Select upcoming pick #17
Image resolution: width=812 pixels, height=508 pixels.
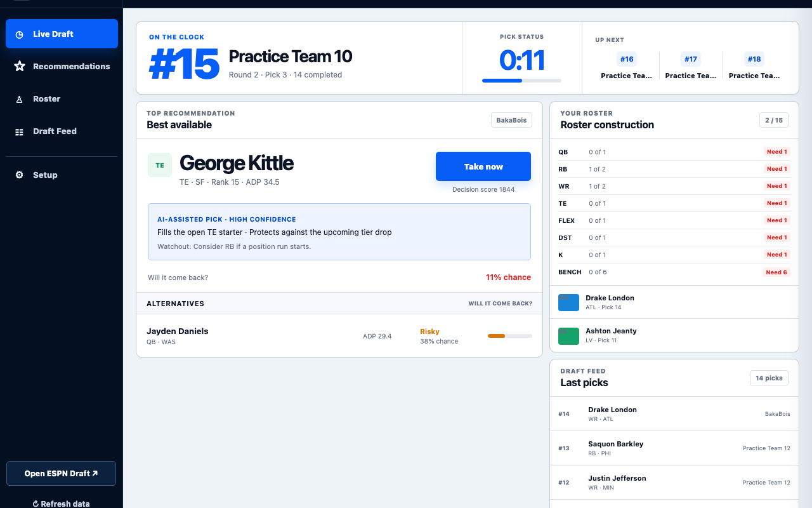coord(690,67)
